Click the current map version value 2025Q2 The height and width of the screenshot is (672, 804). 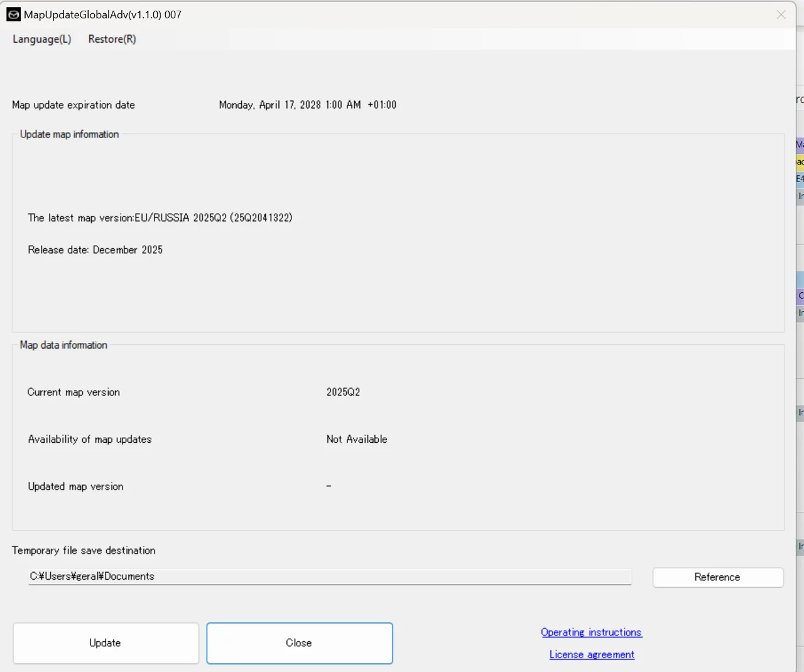(343, 392)
